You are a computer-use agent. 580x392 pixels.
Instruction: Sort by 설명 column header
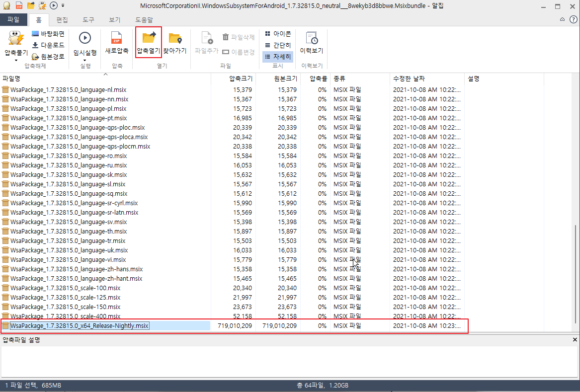504,78
